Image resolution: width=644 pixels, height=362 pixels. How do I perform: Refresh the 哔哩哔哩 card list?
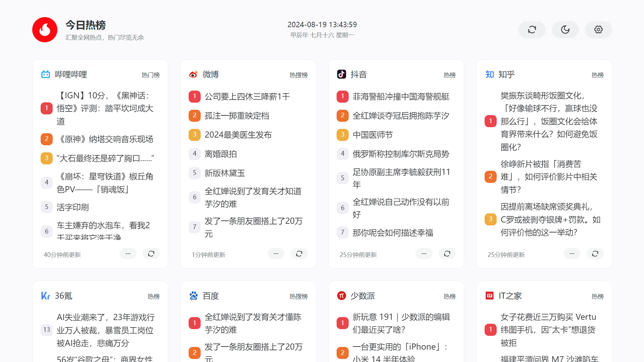point(151,254)
